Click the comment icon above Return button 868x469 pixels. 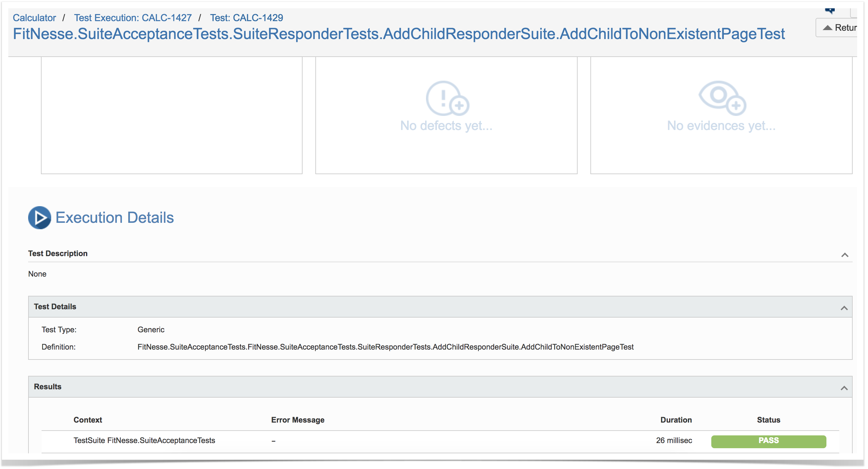830,11
